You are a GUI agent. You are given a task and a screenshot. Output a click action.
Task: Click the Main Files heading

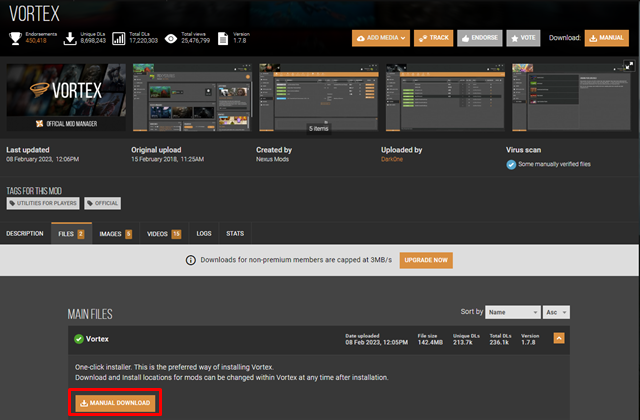coord(90,314)
